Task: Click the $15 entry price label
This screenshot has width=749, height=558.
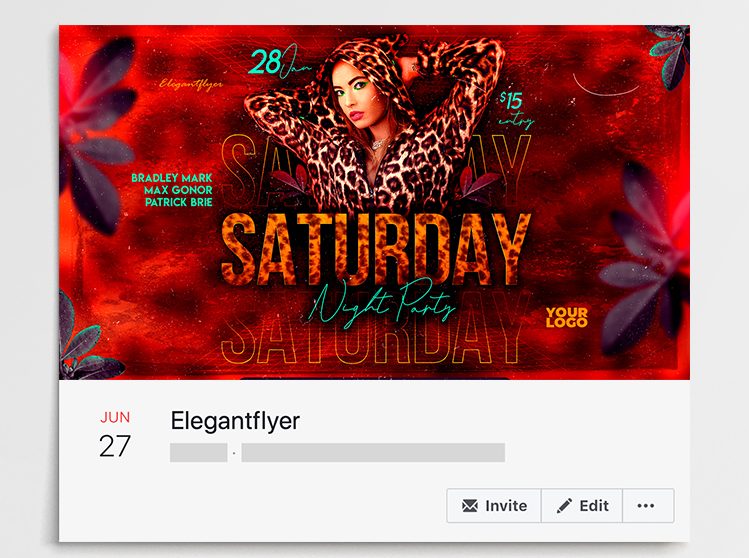Action: click(515, 110)
